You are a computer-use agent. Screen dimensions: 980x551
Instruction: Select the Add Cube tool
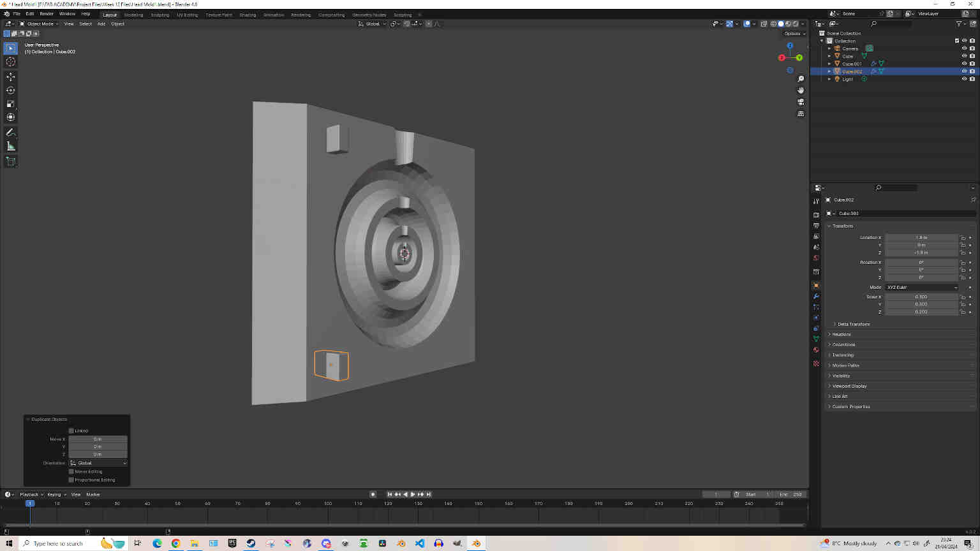(10, 161)
